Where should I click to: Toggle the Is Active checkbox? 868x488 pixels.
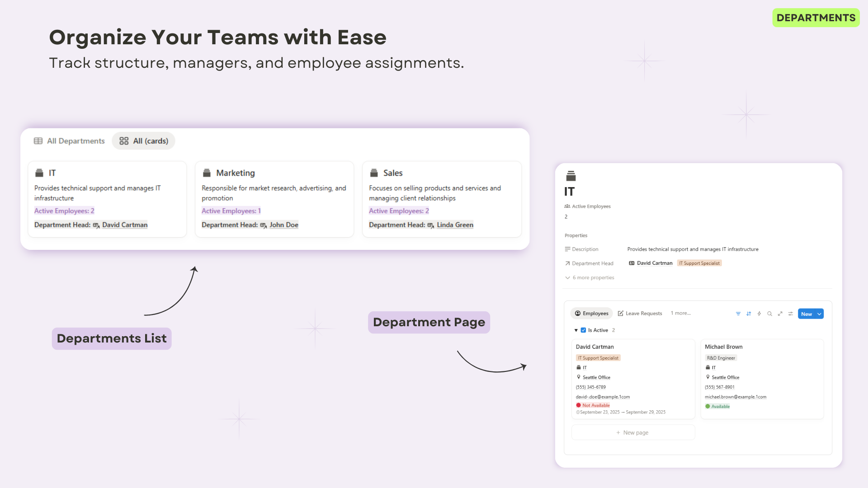click(x=583, y=330)
